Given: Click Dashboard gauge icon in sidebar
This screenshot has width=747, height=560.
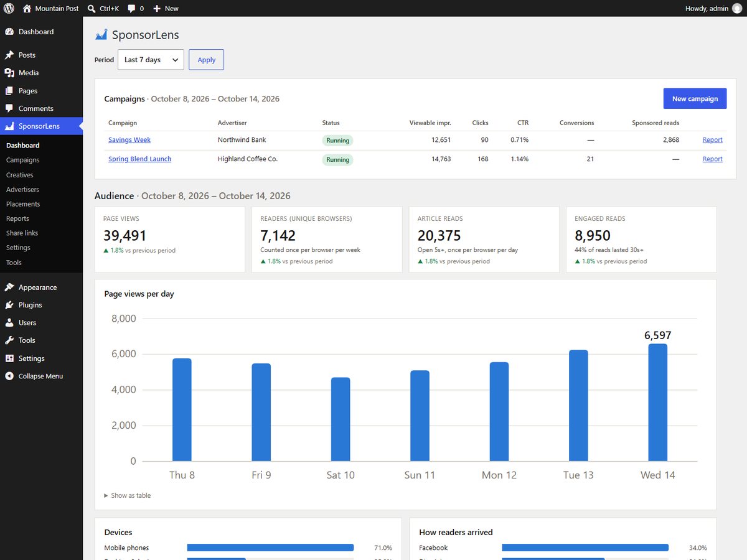Looking at the screenshot, I should click(x=9, y=32).
